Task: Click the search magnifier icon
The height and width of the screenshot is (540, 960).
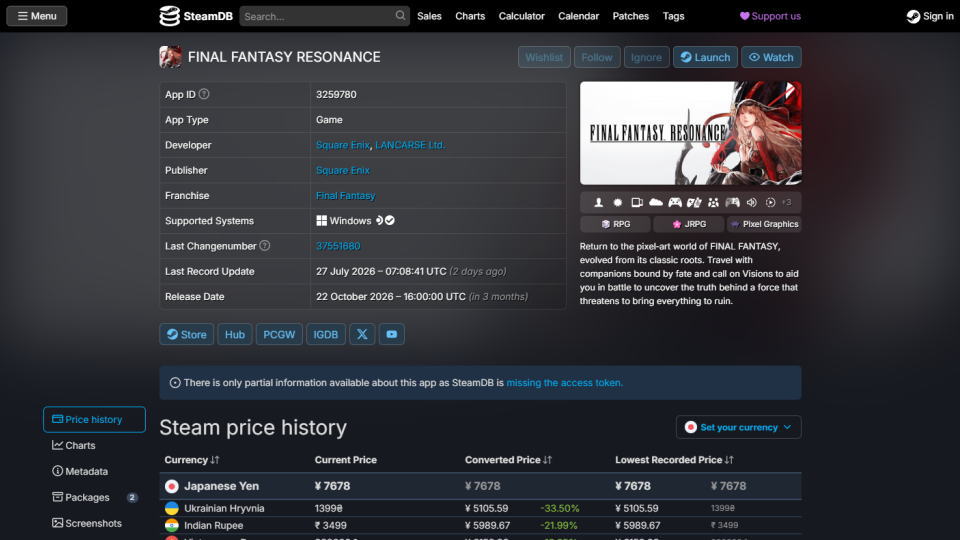Action: [400, 16]
